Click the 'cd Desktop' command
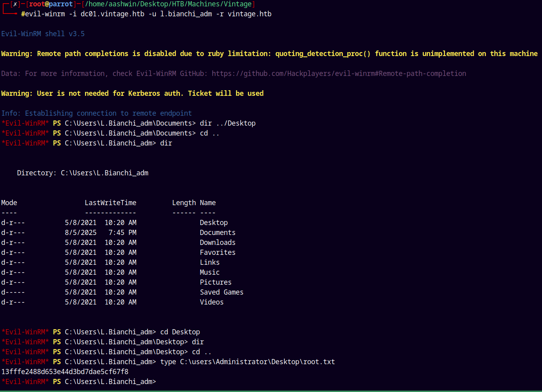The height and width of the screenshot is (392, 542). [x=180, y=332]
